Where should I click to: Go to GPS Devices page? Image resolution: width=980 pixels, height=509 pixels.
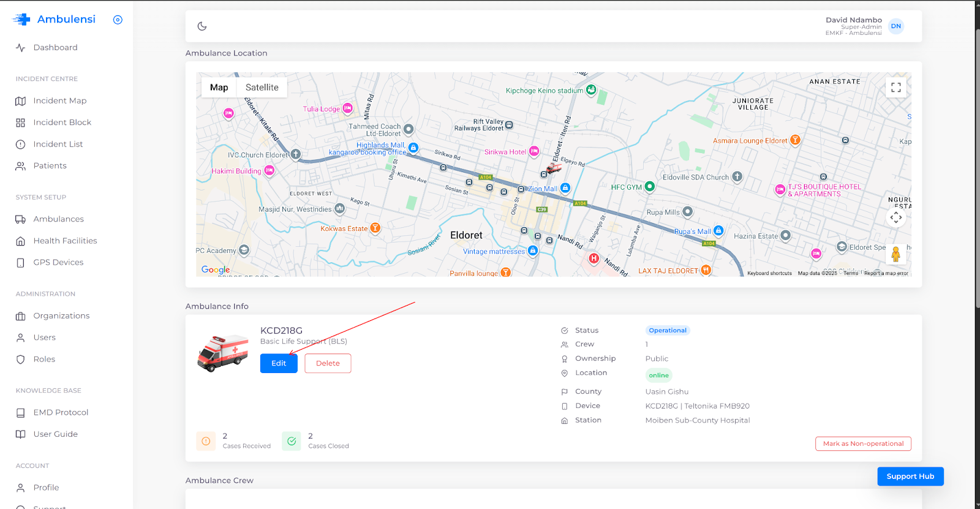point(58,262)
